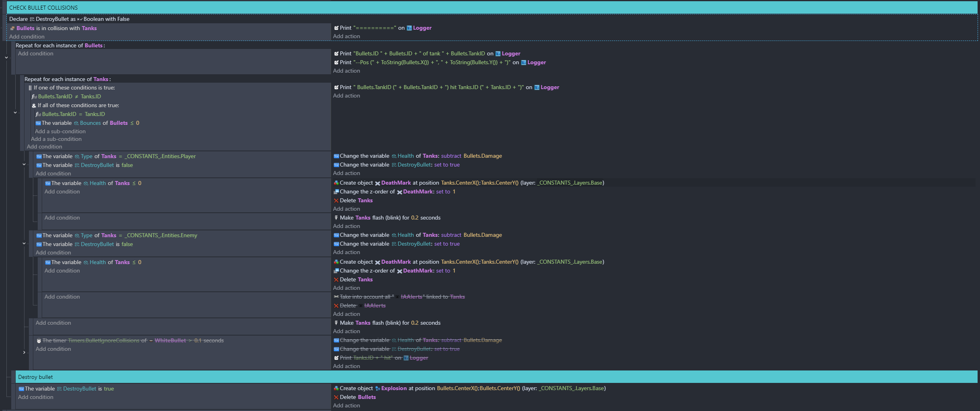
Task: Click the OR icon beside "If one of these conditions"
Action: 30,88
